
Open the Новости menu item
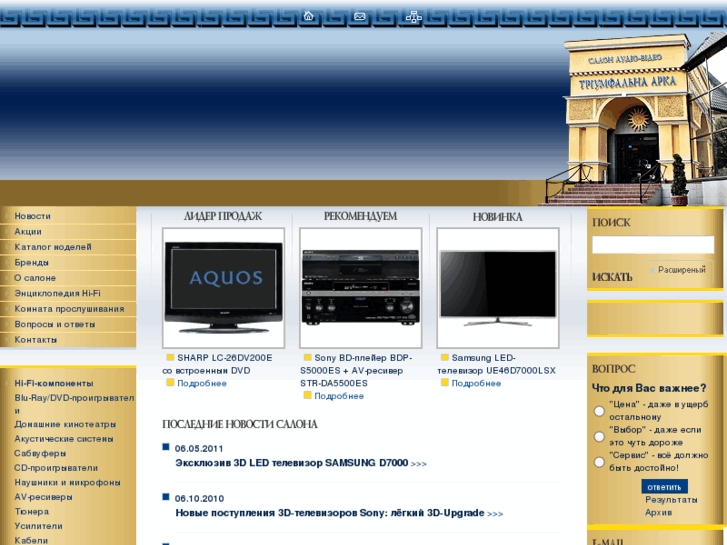tap(32, 216)
